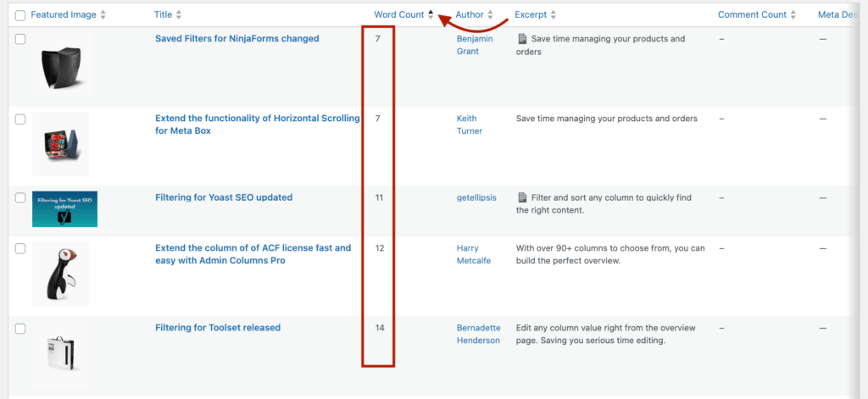Click the gift box featured image
The height and width of the screenshot is (399, 868).
click(60, 144)
